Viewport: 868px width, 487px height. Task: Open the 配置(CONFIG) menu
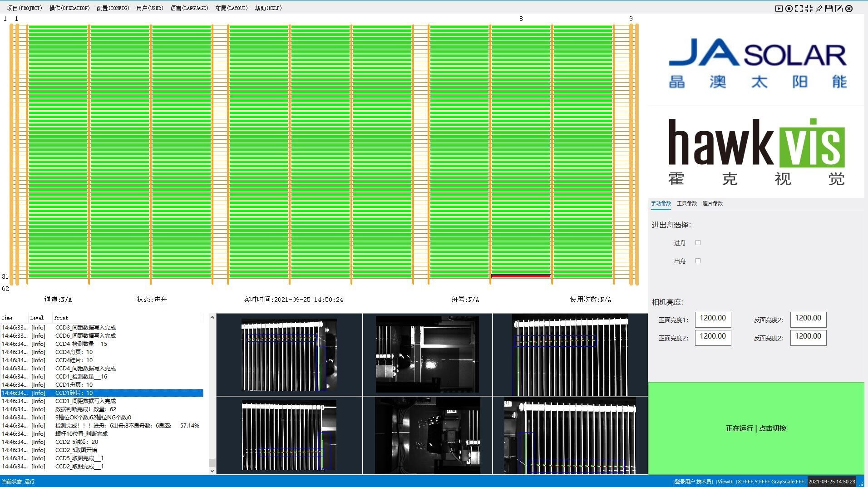point(113,8)
